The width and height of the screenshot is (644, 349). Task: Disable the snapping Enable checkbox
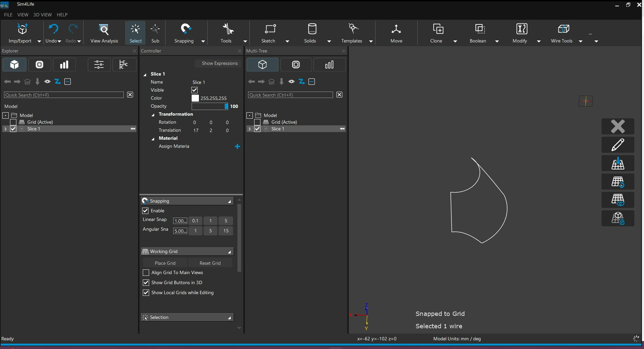pos(145,211)
